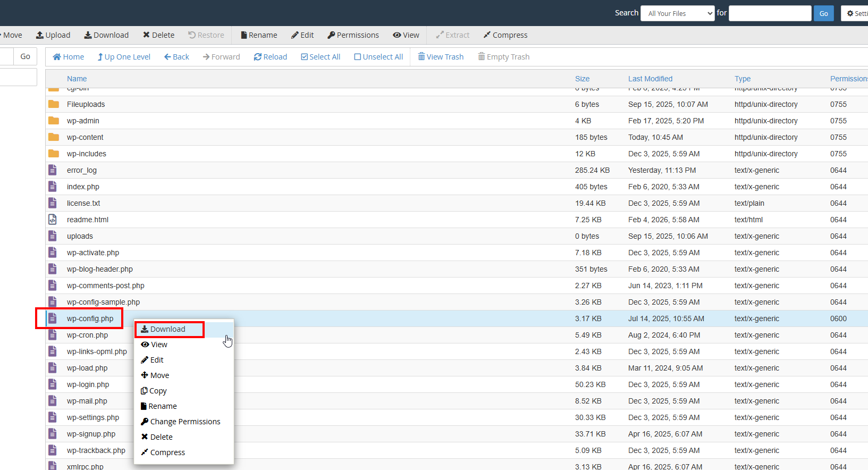The width and height of the screenshot is (868, 470).
Task: Open the All Your Files search dropdown
Action: (x=678, y=13)
